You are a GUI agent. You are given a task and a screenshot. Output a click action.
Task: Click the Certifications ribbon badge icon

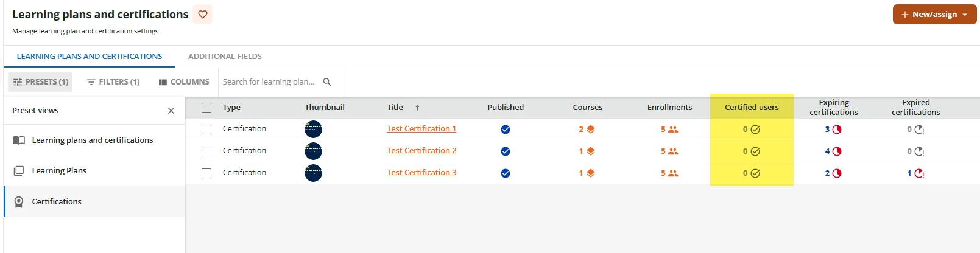point(19,202)
